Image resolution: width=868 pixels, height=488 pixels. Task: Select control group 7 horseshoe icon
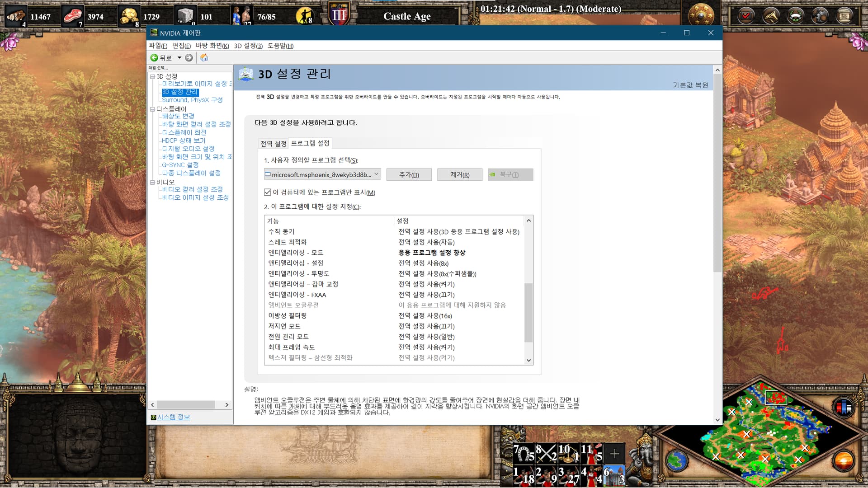(524, 453)
